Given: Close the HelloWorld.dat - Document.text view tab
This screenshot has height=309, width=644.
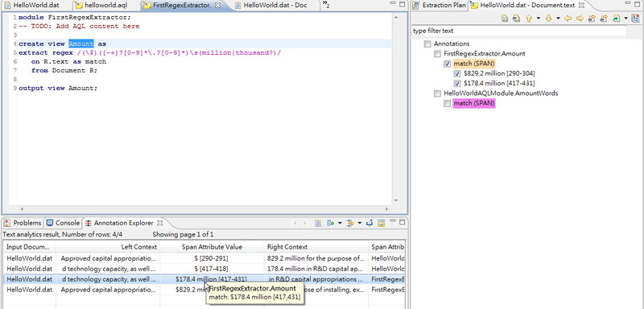Looking at the screenshot, I should click(x=581, y=6).
